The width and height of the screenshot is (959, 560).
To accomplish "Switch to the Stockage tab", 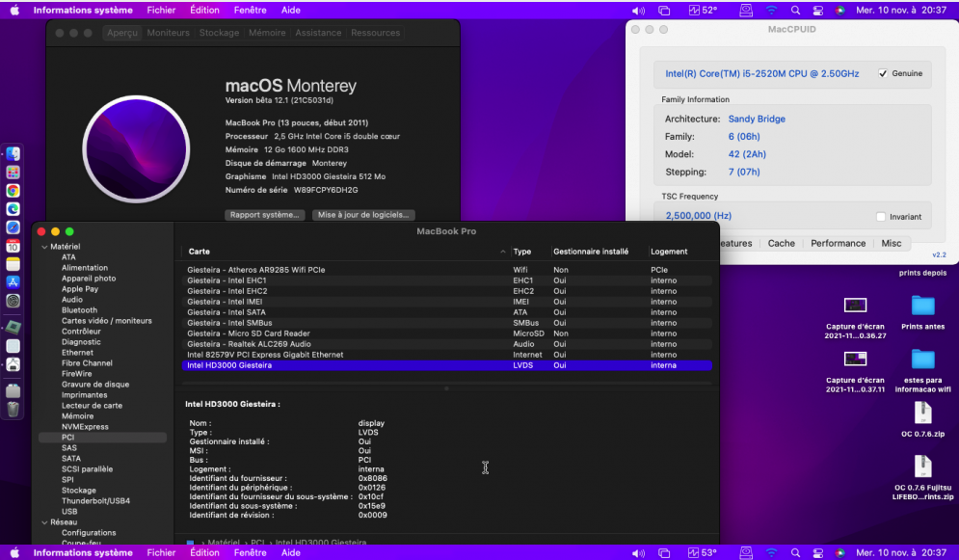I will (x=219, y=33).
